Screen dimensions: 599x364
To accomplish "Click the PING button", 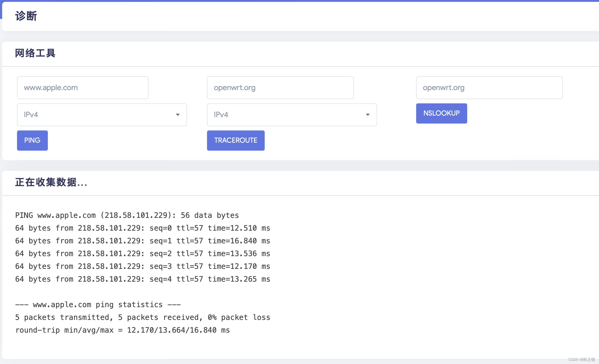I will pyautogui.click(x=32, y=140).
